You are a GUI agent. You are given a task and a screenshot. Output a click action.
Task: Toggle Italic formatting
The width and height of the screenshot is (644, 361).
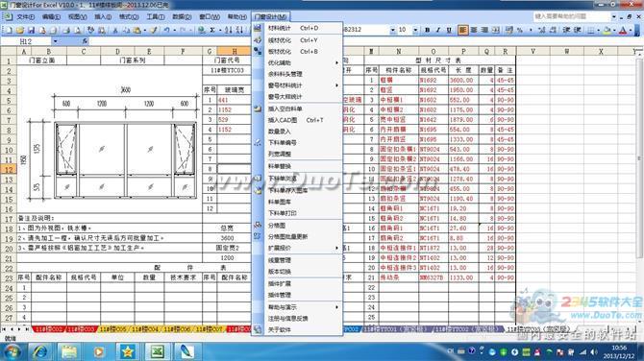437,30
